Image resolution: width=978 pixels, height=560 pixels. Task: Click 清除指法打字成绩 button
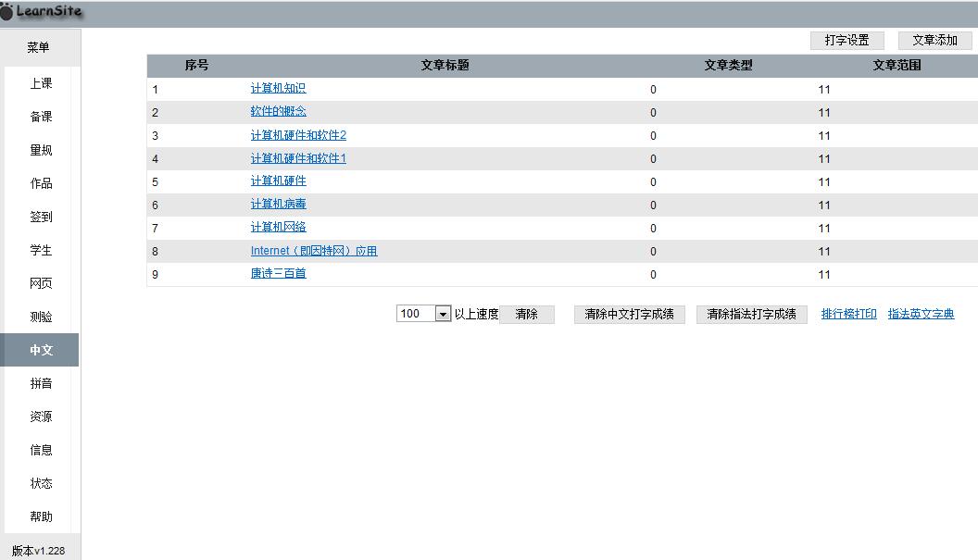click(x=752, y=315)
